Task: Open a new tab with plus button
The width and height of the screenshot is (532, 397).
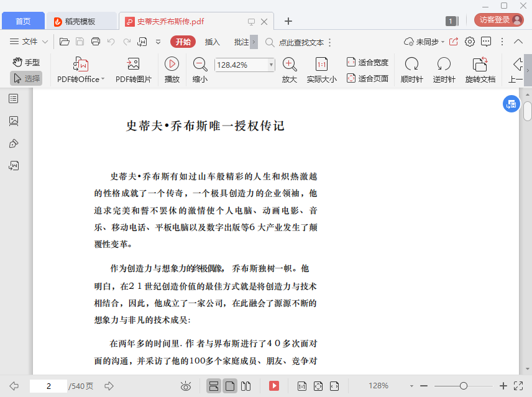Action: [x=288, y=21]
